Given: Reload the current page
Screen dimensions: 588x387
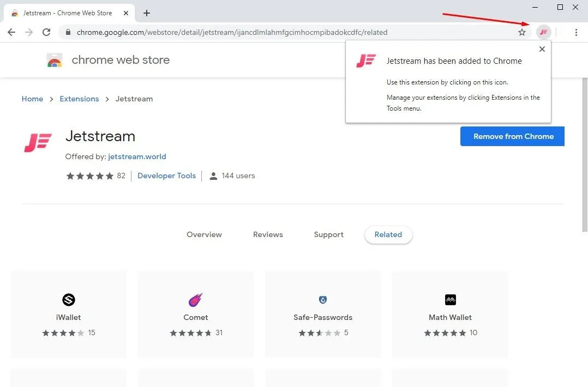Looking at the screenshot, I should tap(46, 32).
